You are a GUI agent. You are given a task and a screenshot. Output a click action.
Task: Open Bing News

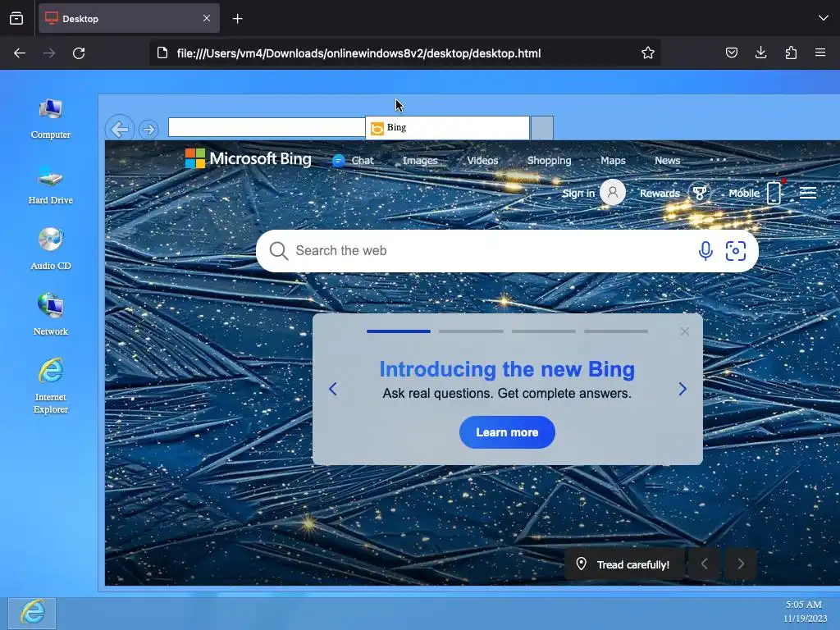tap(667, 160)
